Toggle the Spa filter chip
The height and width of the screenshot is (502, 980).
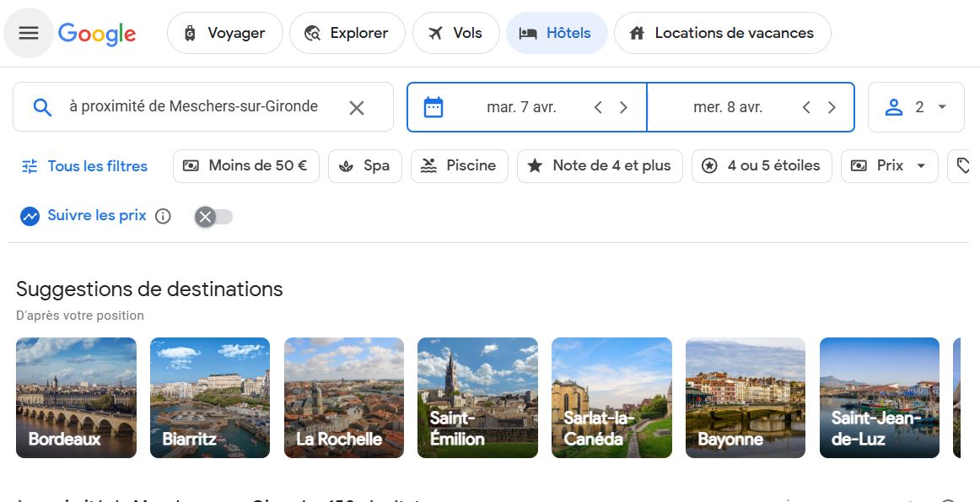[x=364, y=166]
